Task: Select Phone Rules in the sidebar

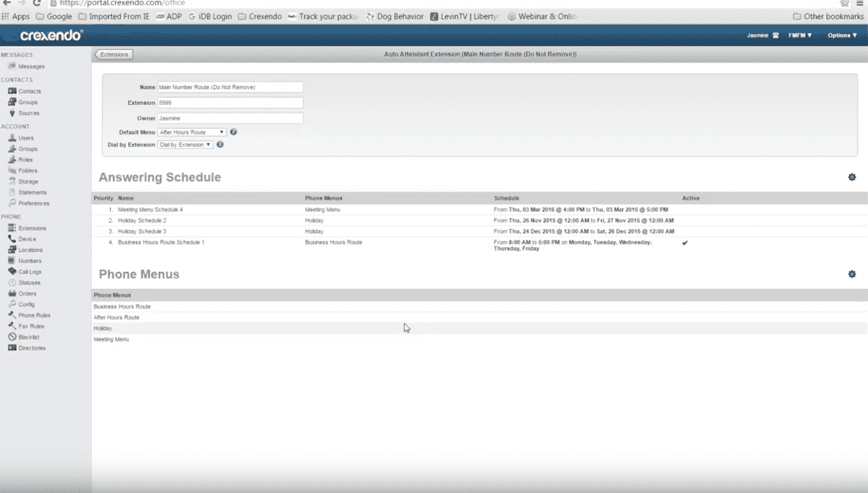Action: click(34, 315)
